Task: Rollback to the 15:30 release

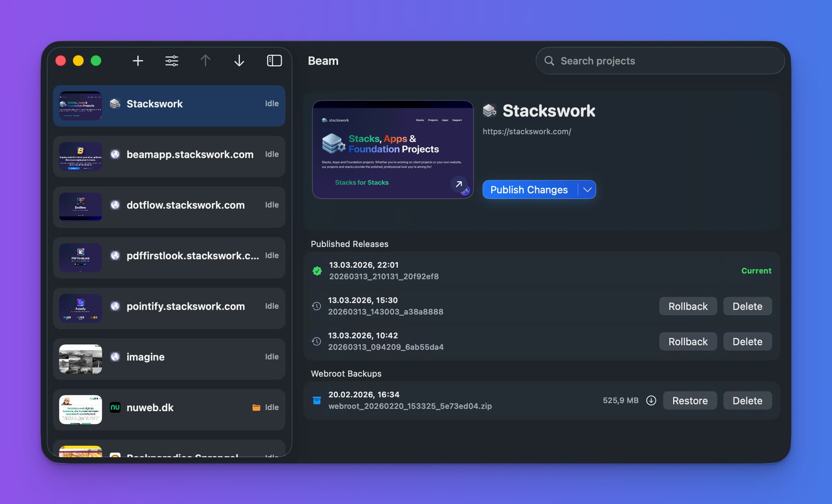Action: (x=688, y=306)
